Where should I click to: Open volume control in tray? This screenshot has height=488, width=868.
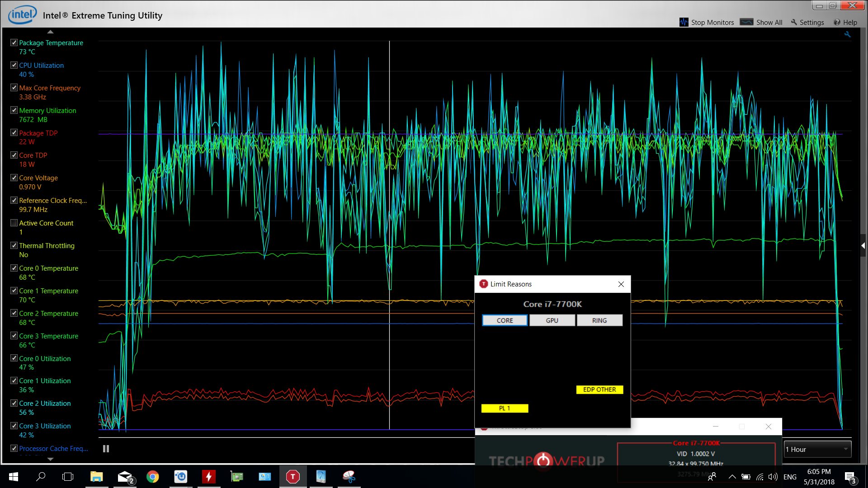point(773,477)
